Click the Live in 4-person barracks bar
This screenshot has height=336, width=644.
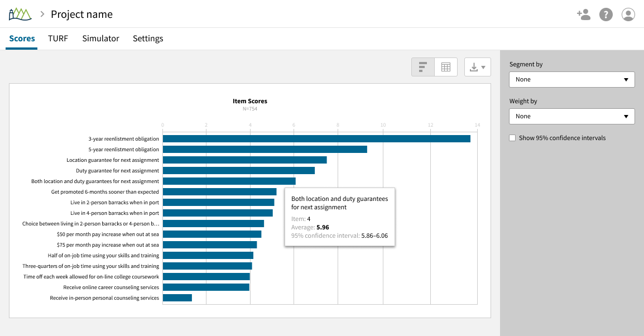218,213
